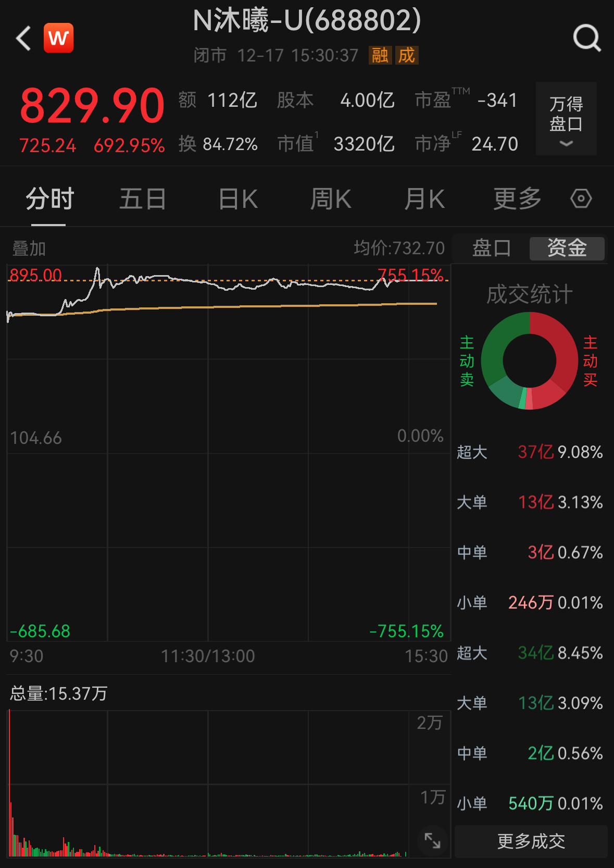Switch to the 日K tab
This screenshot has width=614, height=868.
click(x=238, y=199)
